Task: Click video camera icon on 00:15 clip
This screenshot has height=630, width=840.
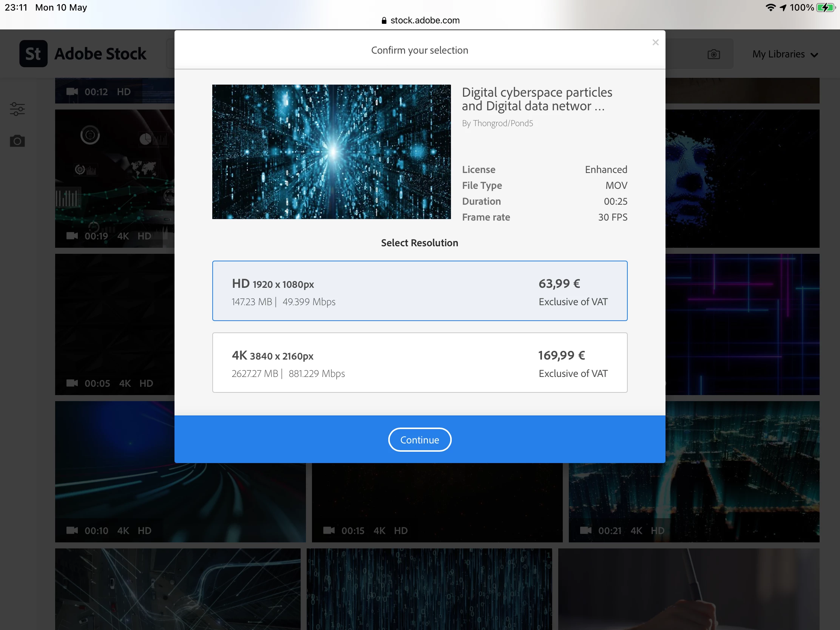Action: click(x=329, y=530)
